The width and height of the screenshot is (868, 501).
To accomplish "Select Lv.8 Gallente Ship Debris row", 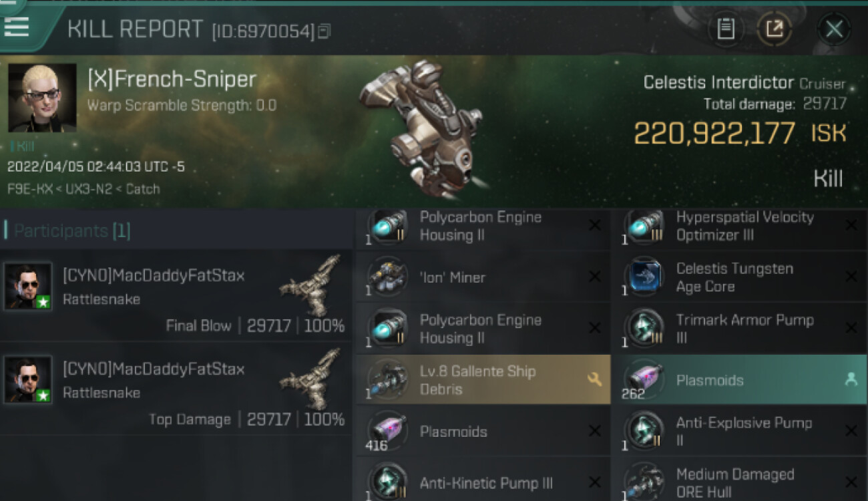I will point(482,379).
